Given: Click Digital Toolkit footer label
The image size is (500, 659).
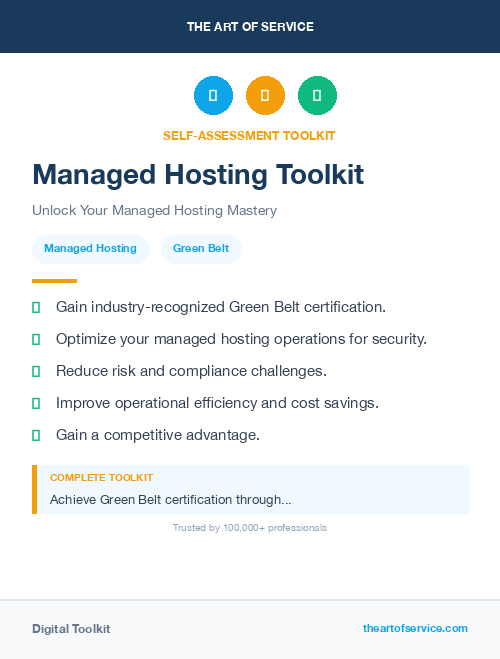Looking at the screenshot, I should (71, 629).
